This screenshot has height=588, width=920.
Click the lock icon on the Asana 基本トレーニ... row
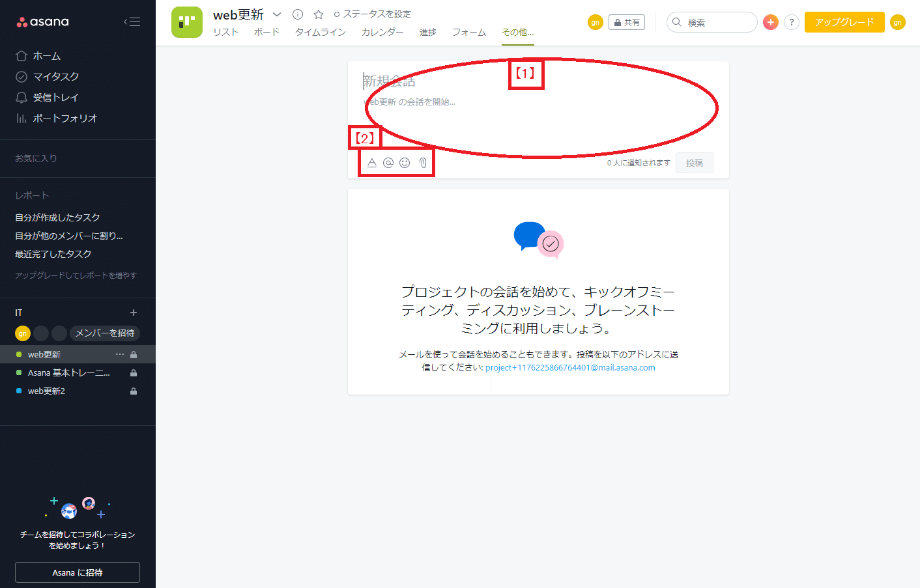(134, 373)
